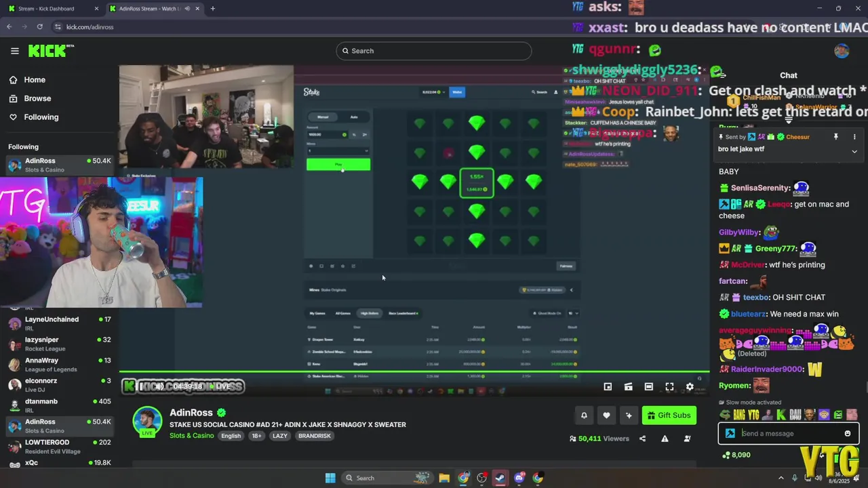Click username bluetearz in chat
The image size is (868, 488).
[748, 314]
